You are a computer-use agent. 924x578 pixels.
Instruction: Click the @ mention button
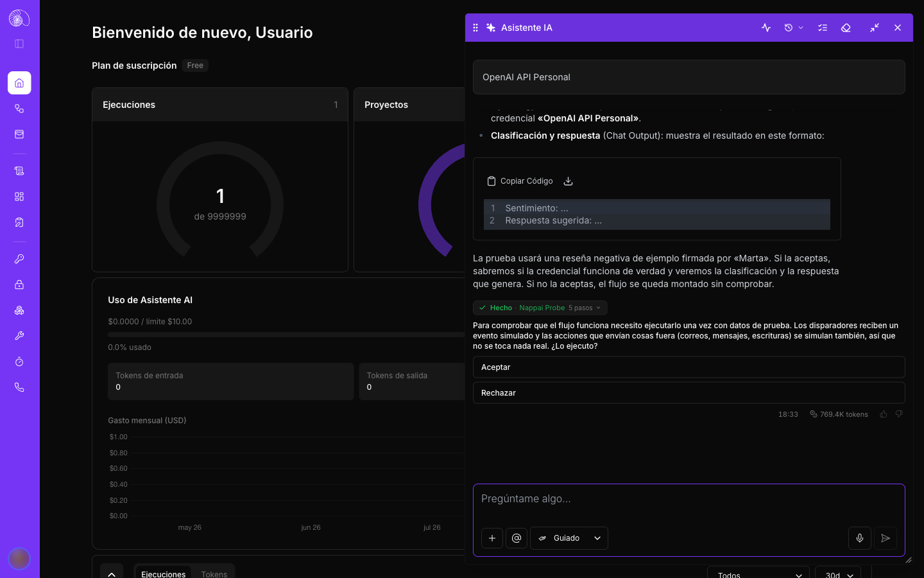[517, 538]
